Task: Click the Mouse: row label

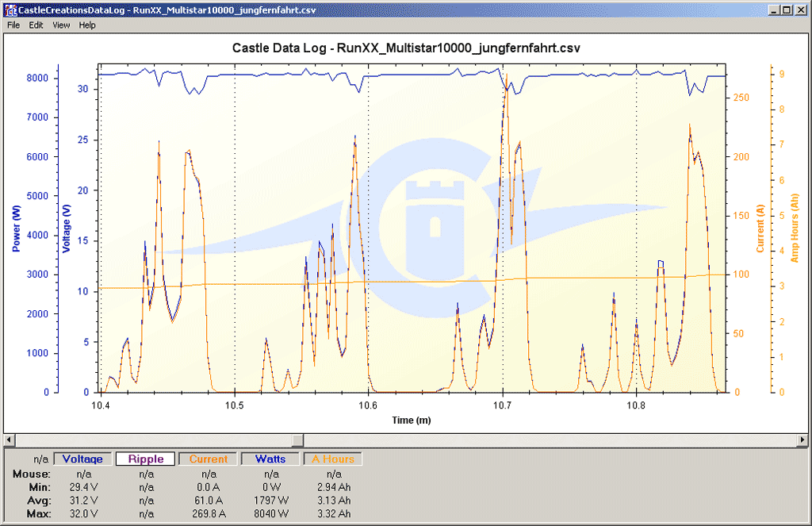Action: [x=32, y=474]
